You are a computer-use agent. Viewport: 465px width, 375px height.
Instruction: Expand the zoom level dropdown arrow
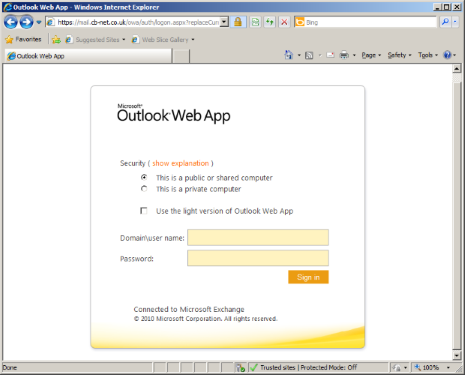(x=448, y=368)
